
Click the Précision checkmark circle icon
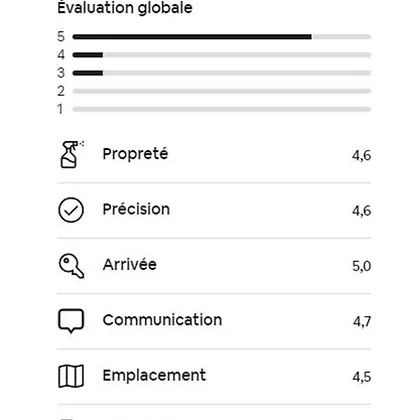(x=71, y=210)
